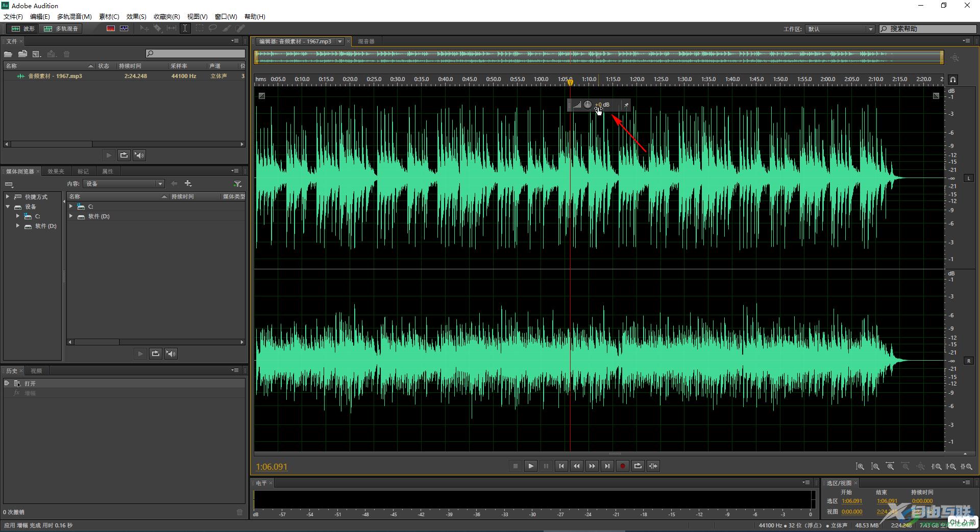980x532 pixels.
Task: Select the Marquee Selection tool
Action: point(200,29)
